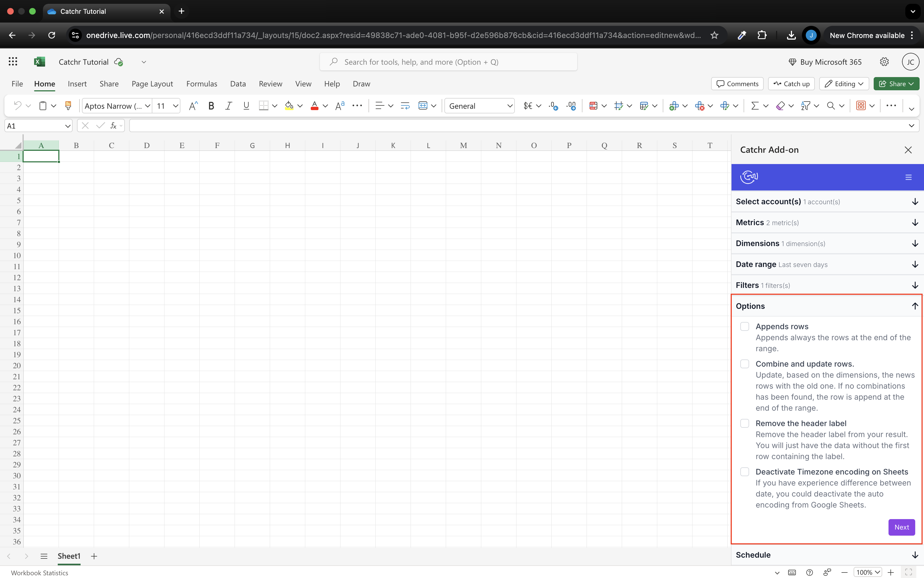
Task: Click the Sort and Filter icon
Action: tap(806, 106)
